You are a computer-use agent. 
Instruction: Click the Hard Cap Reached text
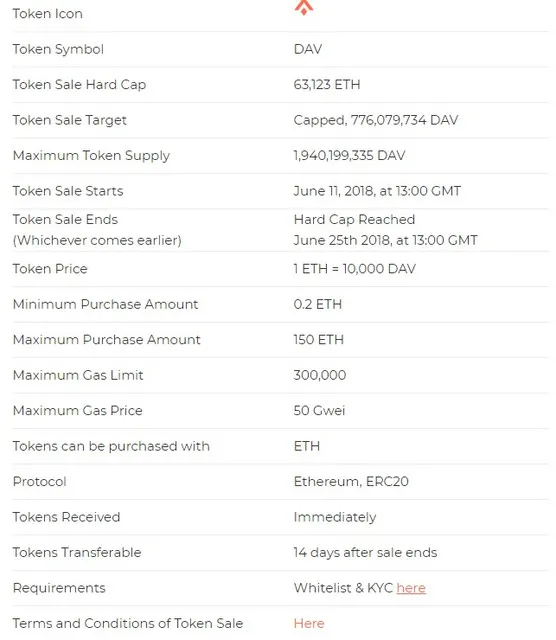tap(354, 220)
